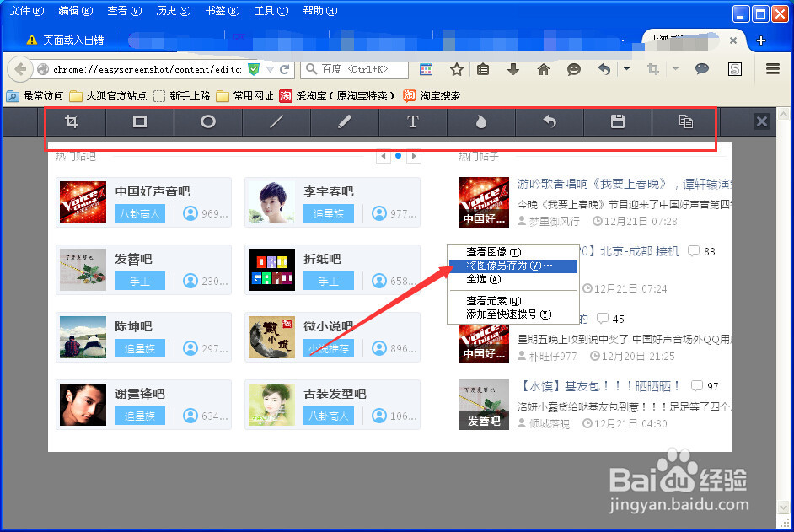
Task: Switch to the 页面载入出错 tab
Action: (65, 40)
